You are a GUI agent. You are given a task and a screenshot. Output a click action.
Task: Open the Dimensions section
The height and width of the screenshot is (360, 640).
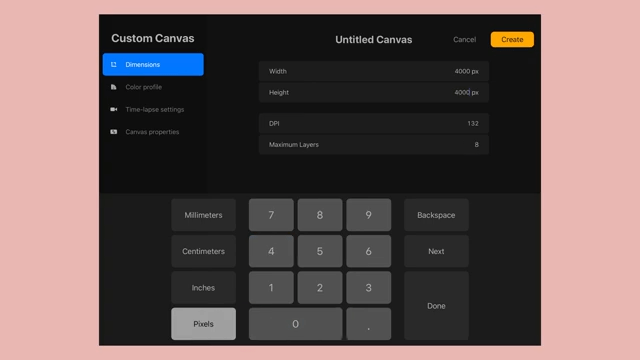153,64
